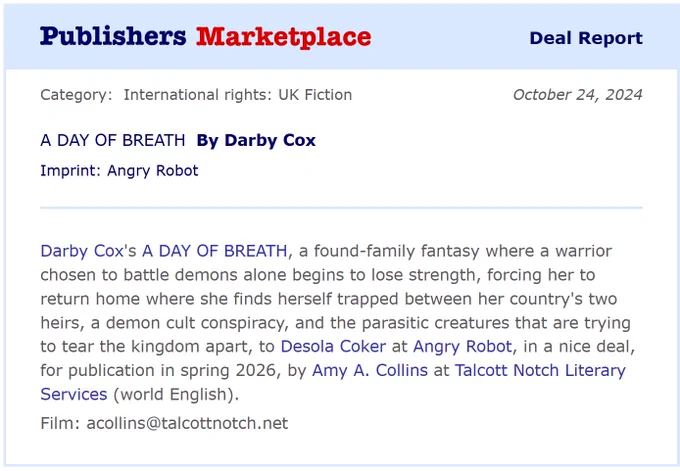
Task: Open the Amy A. Collins agent link
Action: 370,370
